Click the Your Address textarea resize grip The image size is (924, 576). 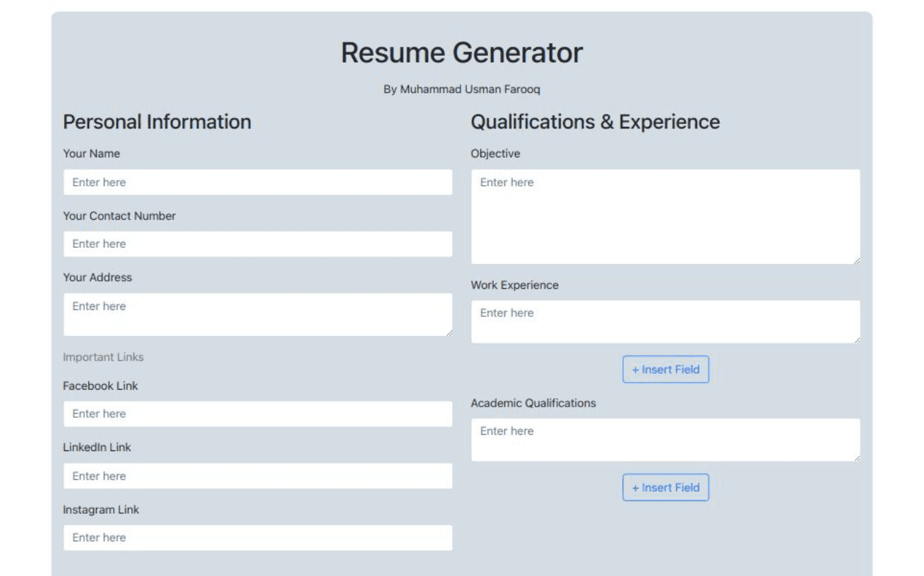449,332
